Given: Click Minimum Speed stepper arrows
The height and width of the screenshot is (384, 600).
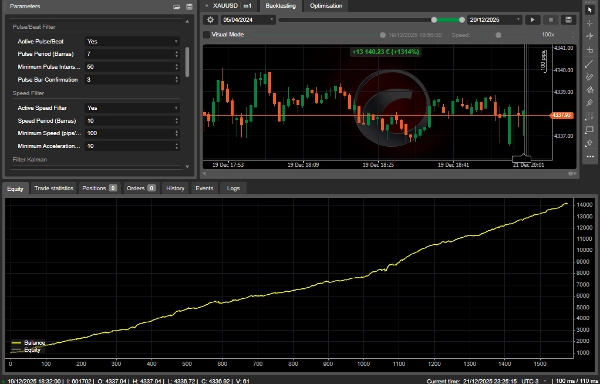Looking at the screenshot, I should [x=176, y=133].
